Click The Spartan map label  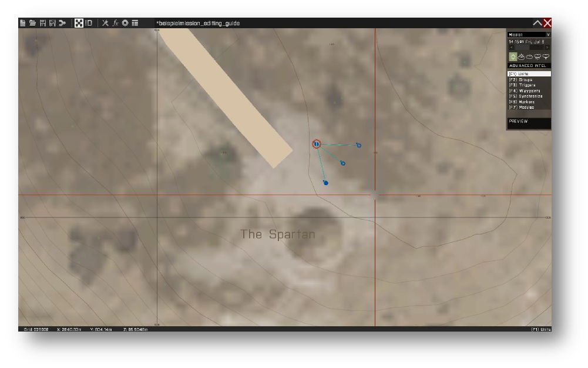pos(277,235)
